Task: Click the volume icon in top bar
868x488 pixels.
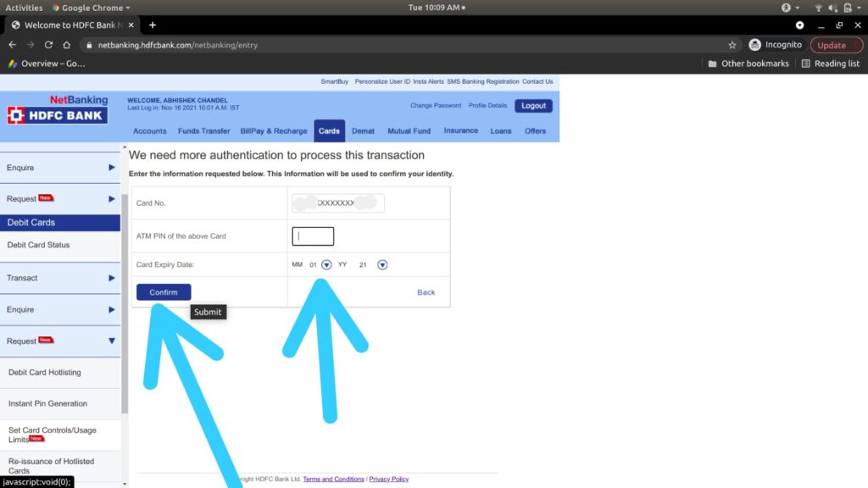Action: [x=832, y=8]
